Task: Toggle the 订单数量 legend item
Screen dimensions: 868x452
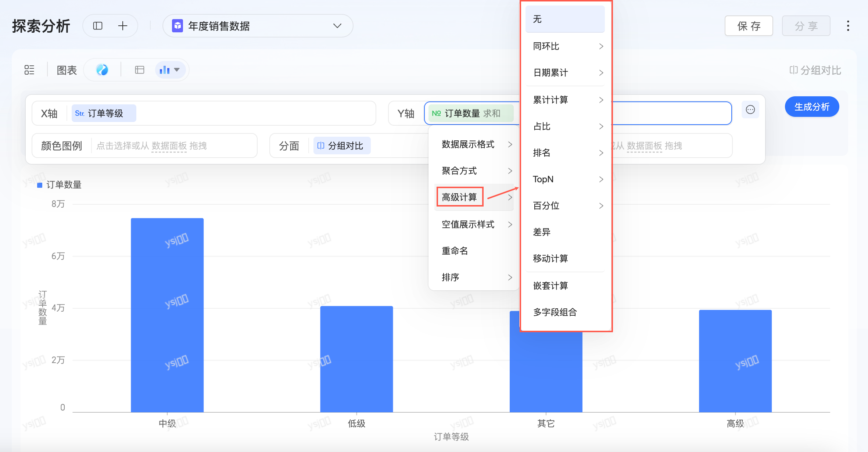Action: [60, 185]
